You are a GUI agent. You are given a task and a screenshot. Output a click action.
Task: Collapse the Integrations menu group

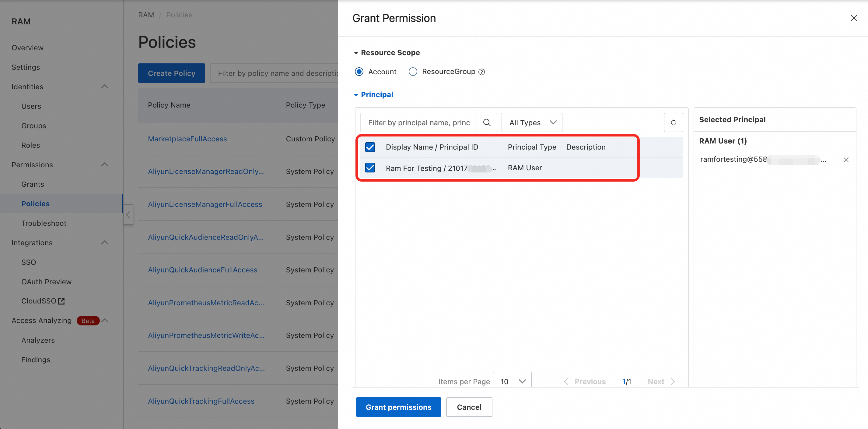(105, 243)
